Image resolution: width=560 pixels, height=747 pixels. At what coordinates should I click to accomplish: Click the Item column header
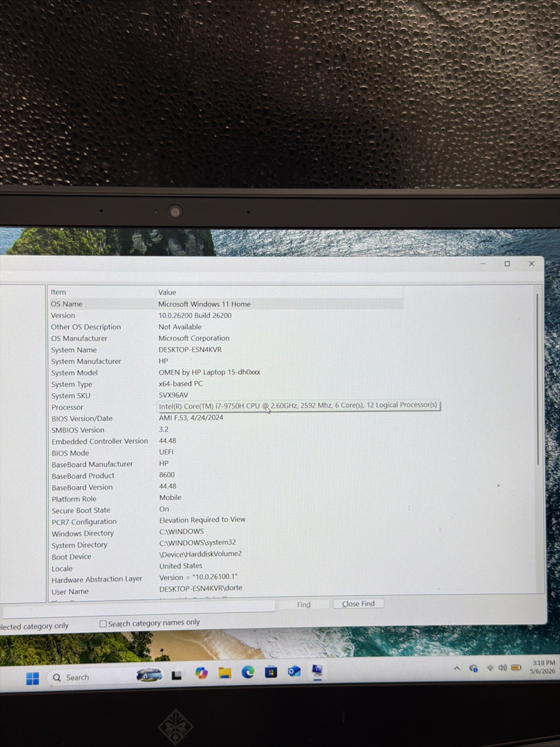[x=102, y=292]
